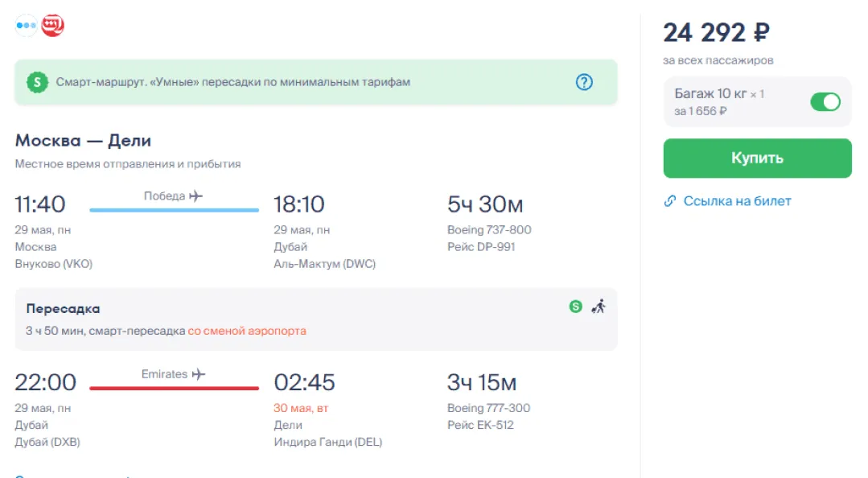Open the smart-route help question mark
The height and width of the screenshot is (478, 868).
[584, 82]
